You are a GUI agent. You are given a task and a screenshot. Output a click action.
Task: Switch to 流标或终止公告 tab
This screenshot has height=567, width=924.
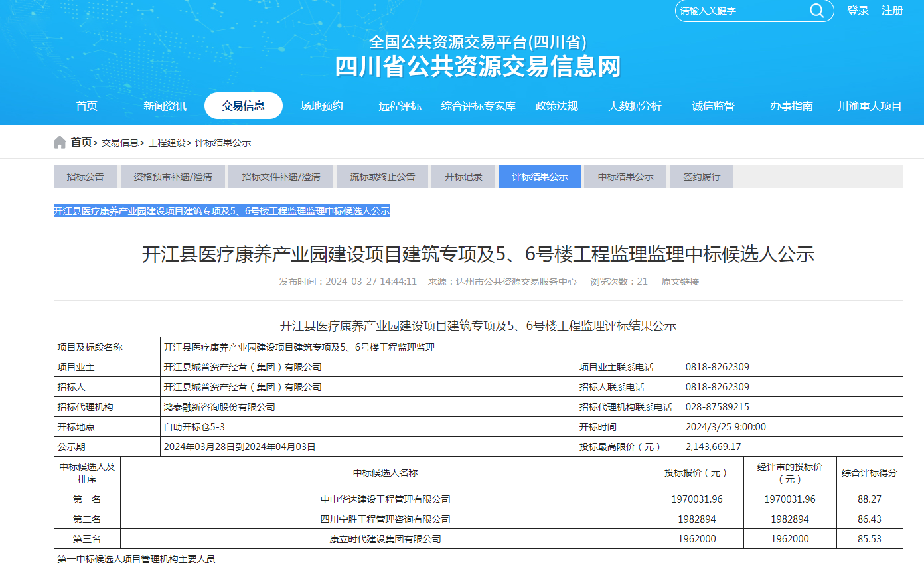382,177
